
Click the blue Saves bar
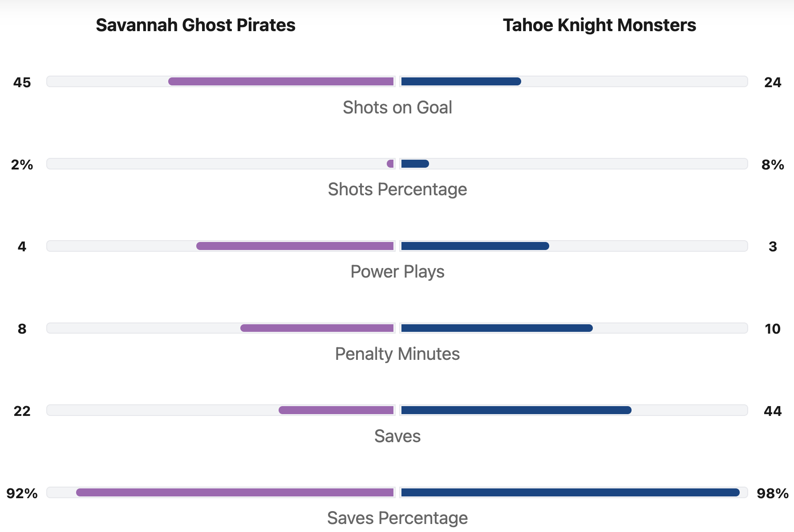click(516, 410)
